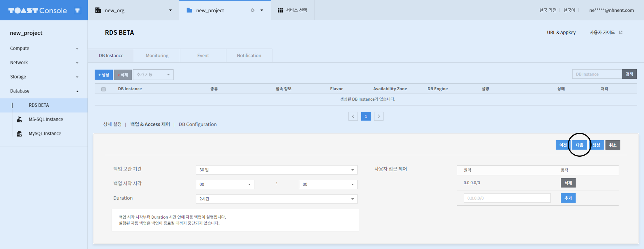
Task: Focus the DB Instance search field
Action: [x=597, y=74]
